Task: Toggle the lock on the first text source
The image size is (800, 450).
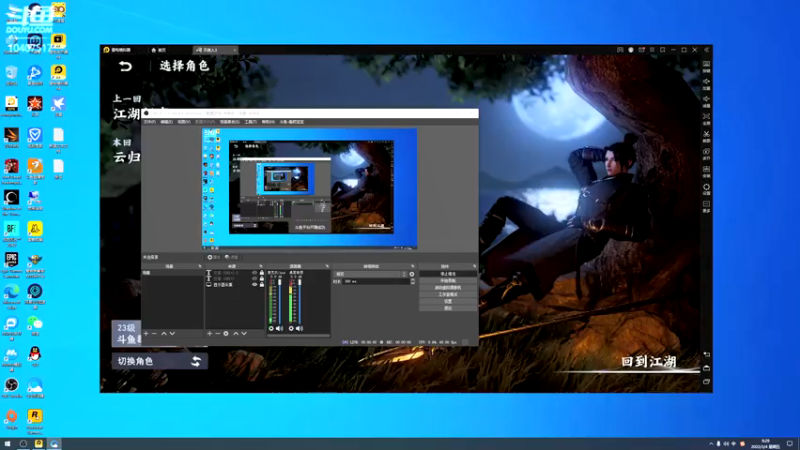Action: 262,273
